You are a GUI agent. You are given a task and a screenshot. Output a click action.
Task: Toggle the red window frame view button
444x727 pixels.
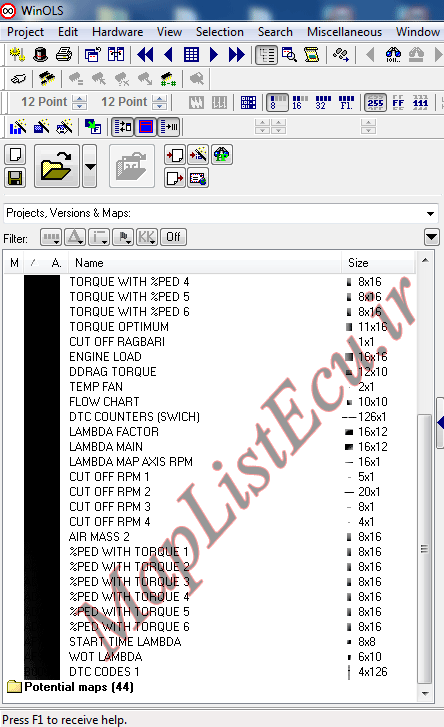[x=146, y=127]
